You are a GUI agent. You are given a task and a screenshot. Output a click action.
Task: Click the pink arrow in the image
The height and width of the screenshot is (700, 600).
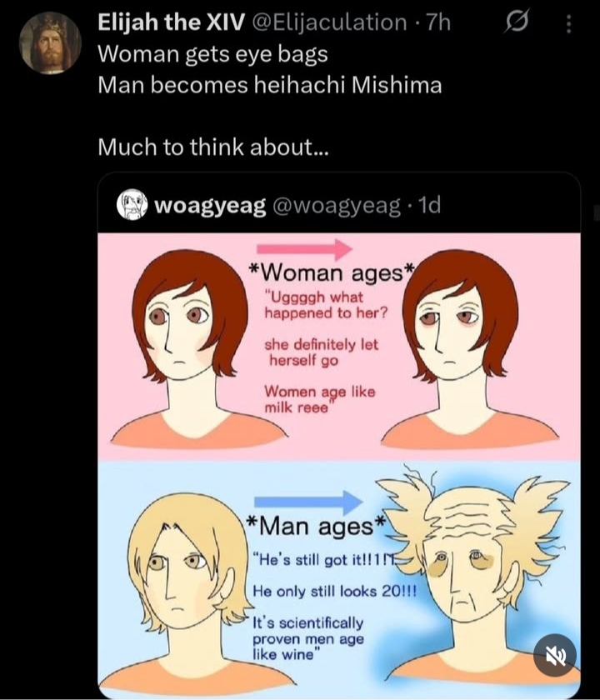click(x=304, y=249)
